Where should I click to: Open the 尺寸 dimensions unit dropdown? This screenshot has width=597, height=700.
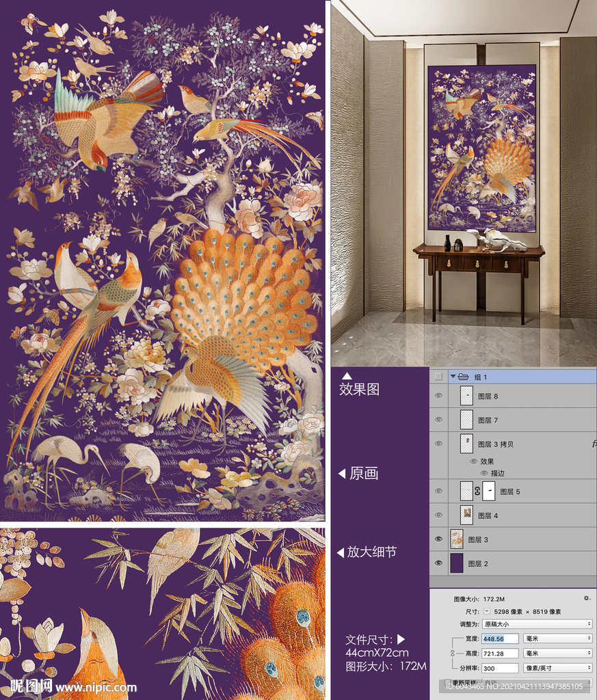point(487,612)
